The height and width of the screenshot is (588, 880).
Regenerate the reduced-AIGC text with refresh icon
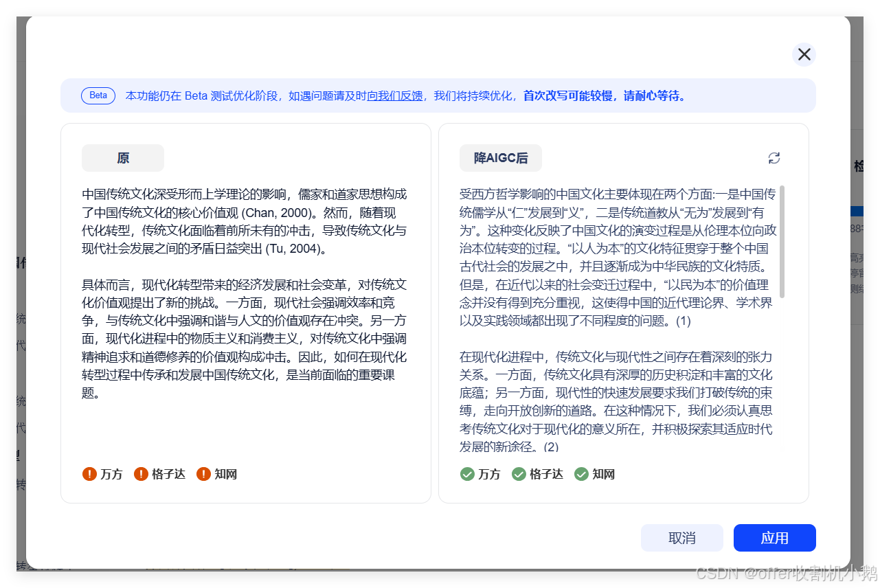click(x=774, y=158)
